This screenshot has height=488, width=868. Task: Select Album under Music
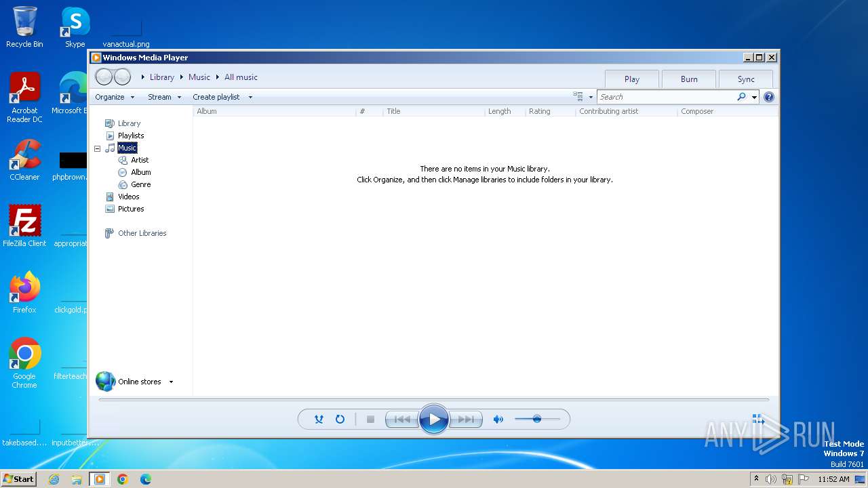pyautogui.click(x=140, y=172)
